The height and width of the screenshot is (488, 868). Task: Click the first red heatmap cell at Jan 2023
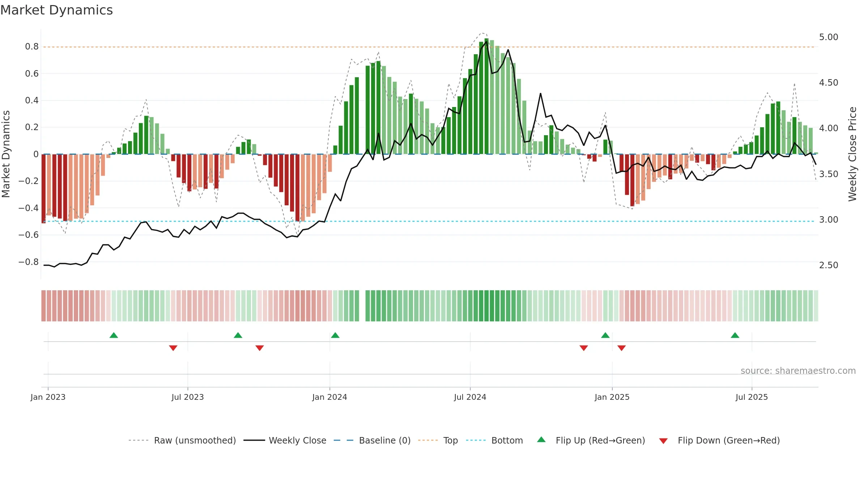43,305
